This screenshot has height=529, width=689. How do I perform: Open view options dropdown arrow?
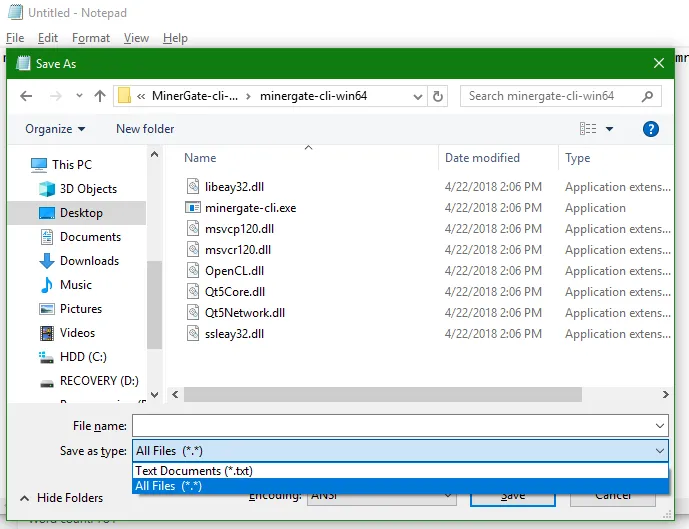pyautogui.click(x=609, y=129)
